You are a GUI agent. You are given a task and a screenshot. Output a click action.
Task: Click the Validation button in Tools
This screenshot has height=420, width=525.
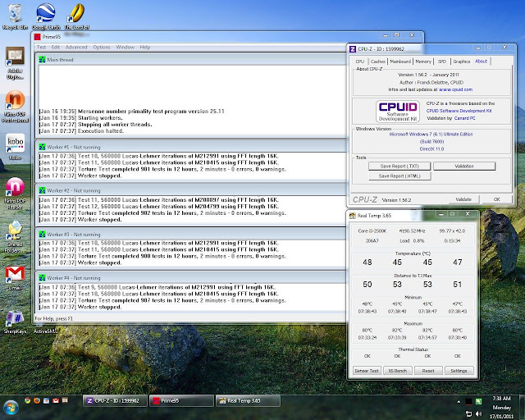point(464,167)
